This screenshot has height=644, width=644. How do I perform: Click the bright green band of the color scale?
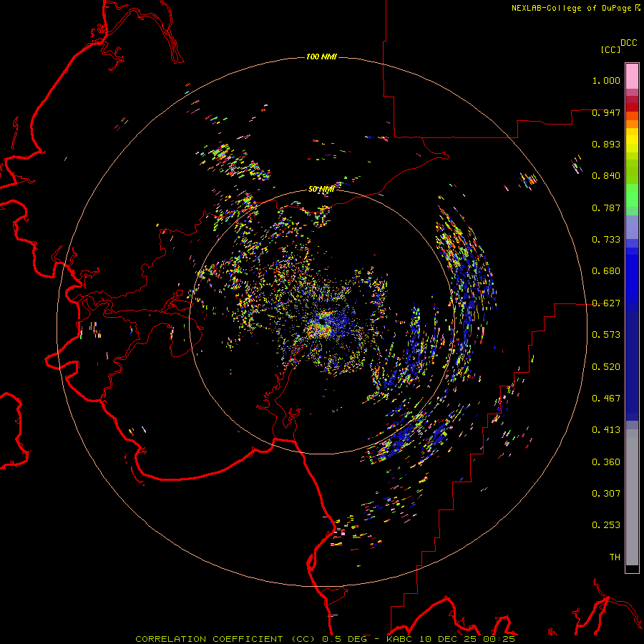coord(632,195)
